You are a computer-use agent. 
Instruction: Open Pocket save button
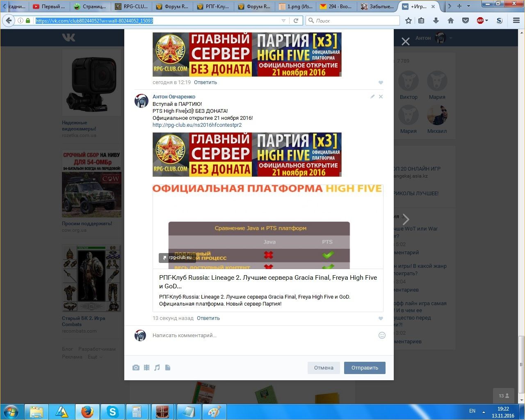465,21
